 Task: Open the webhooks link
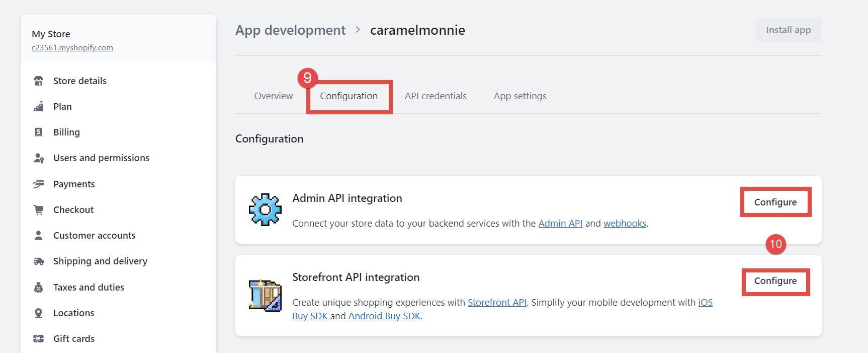click(625, 223)
